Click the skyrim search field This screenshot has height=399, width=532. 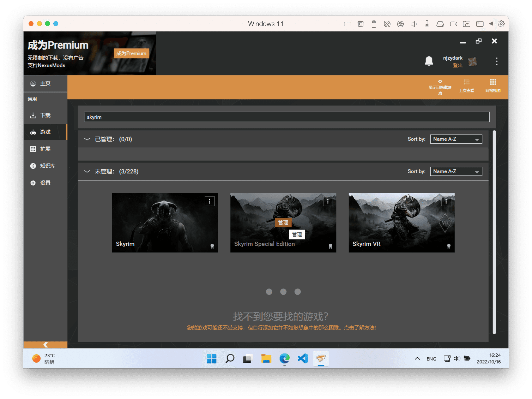pos(286,117)
